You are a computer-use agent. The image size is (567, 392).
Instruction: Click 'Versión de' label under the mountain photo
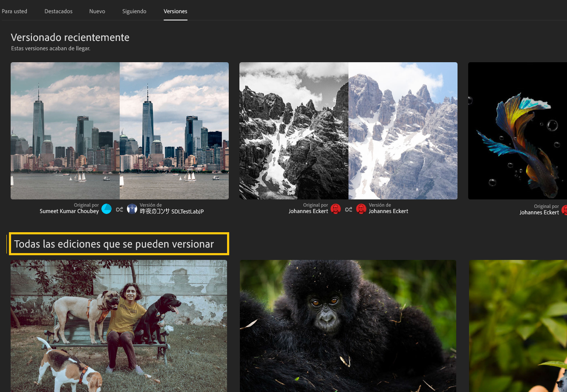coord(380,205)
